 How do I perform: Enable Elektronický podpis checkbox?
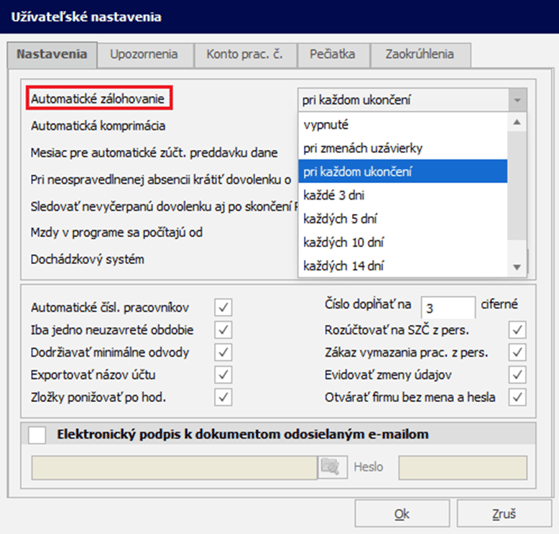[37, 435]
